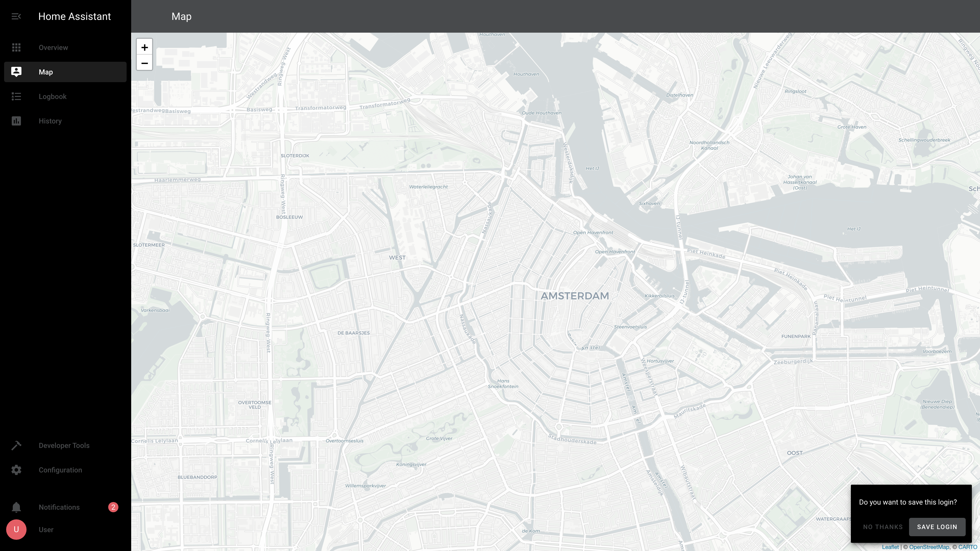Open the History chart icon
This screenshot has width=980, height=551.
16,121
